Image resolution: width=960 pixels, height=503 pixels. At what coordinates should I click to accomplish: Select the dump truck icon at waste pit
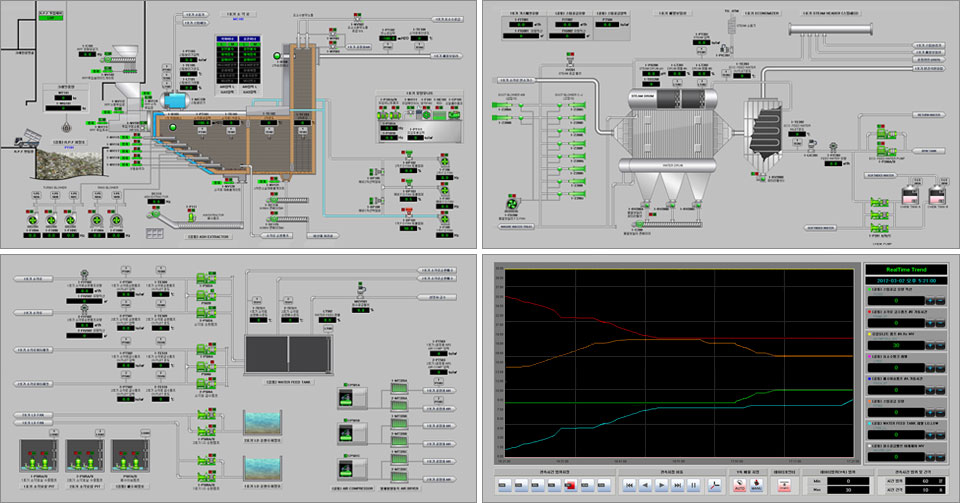tap(29, 138)
